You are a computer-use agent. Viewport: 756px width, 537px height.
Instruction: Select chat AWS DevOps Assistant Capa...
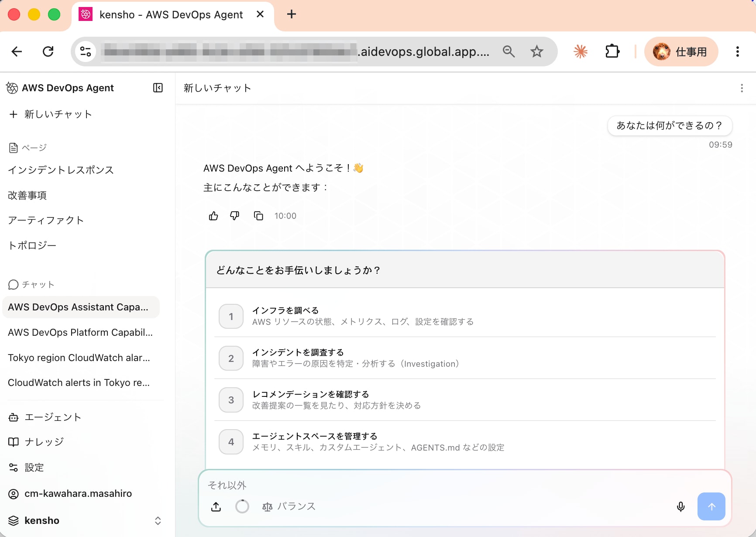pyautogui.click(x=81, y=307)
